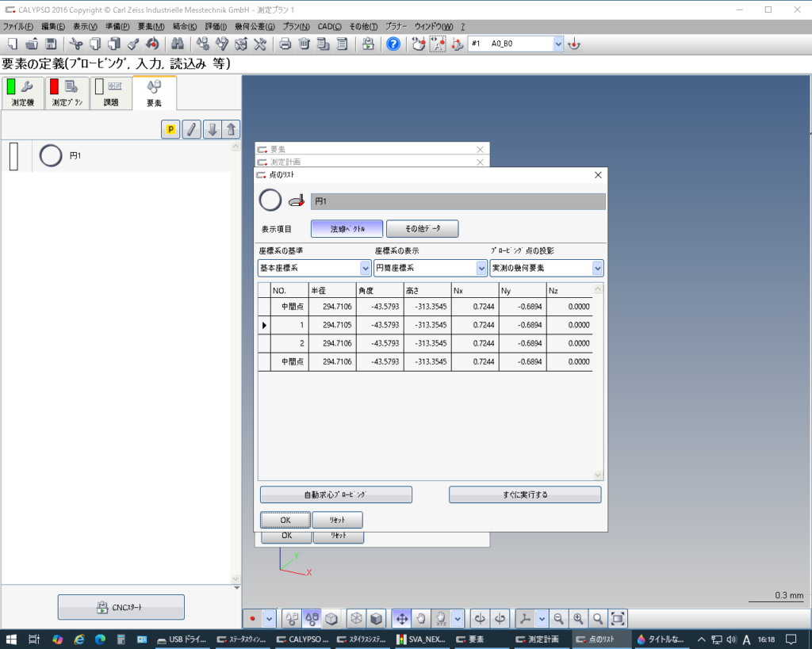
Task: Move element down with the down arrow icon
Action: [212, 130]
